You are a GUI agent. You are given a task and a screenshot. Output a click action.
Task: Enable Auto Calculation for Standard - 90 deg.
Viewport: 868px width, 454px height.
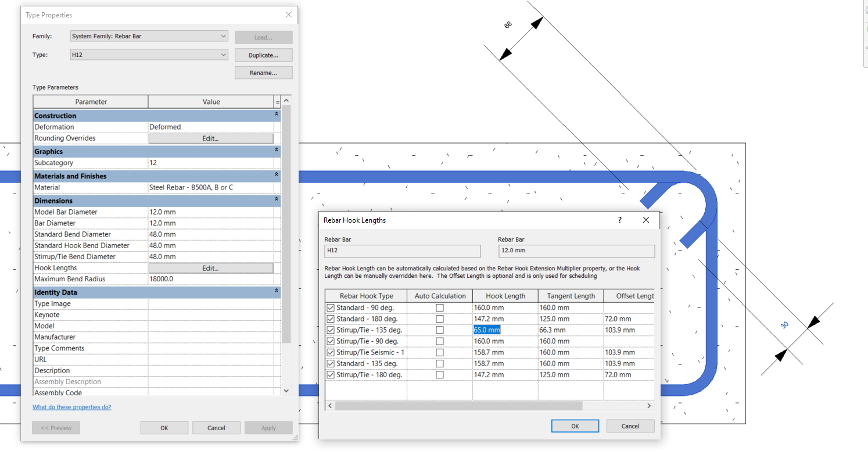[440, 308]
